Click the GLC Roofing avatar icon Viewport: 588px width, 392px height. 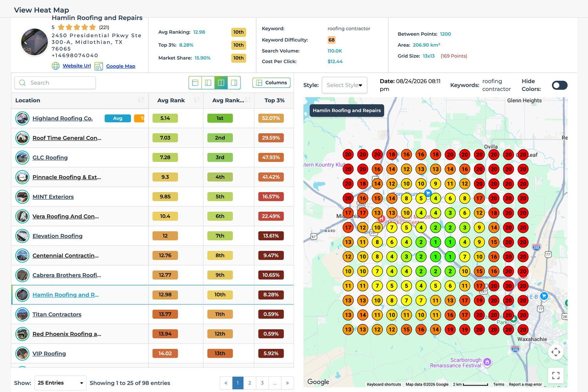coord(22,158)
